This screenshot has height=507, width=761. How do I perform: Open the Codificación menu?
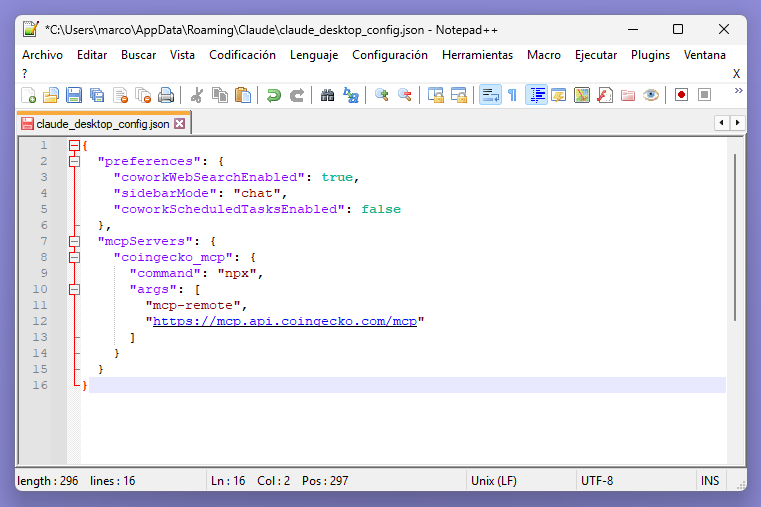coord(242,55)
